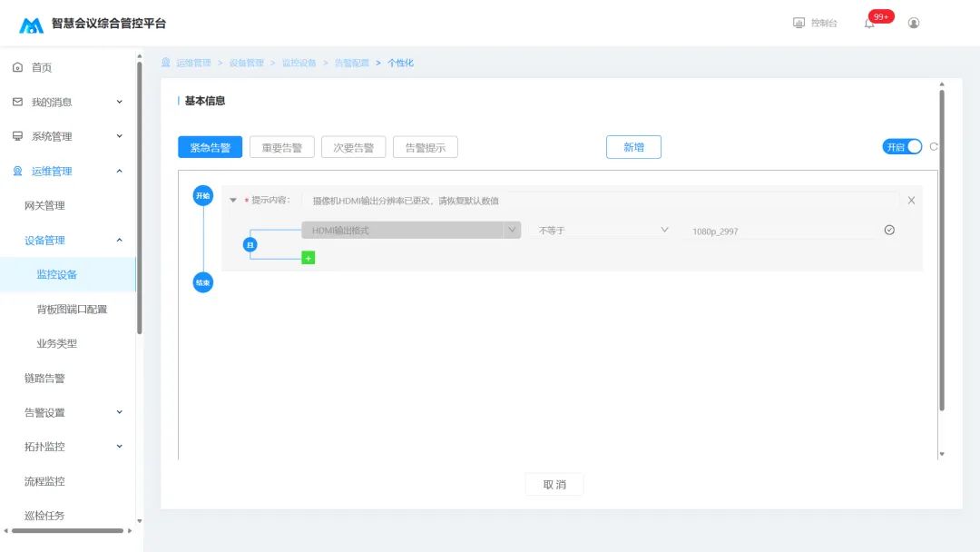Click the 控制台 console icon

pyautogui.click(x=799, y=23)
